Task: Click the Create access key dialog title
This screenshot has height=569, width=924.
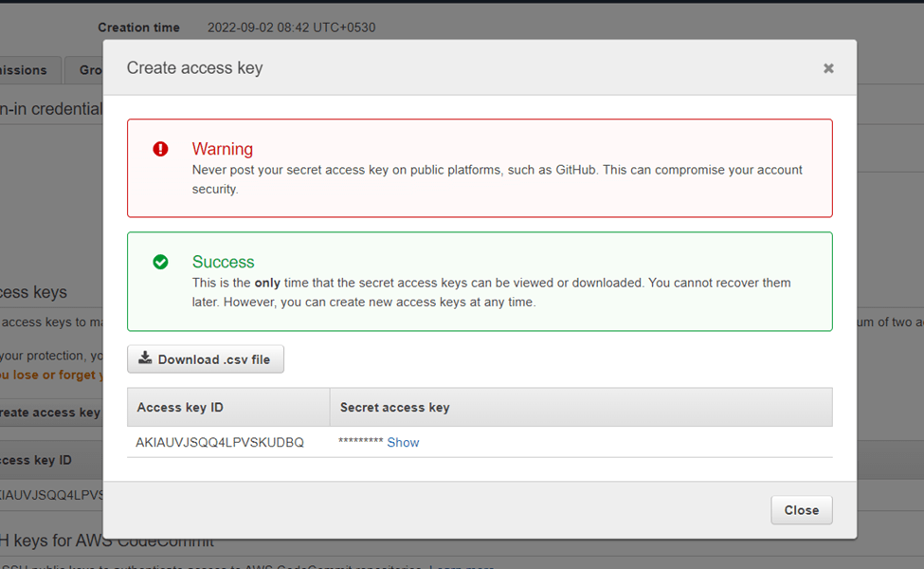Action: (x=194, y=67)
